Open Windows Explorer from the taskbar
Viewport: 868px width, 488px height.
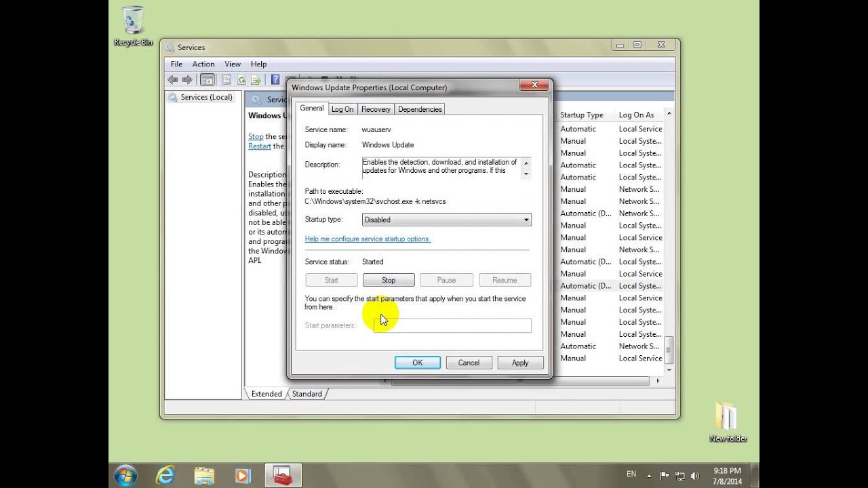(204, 475)
